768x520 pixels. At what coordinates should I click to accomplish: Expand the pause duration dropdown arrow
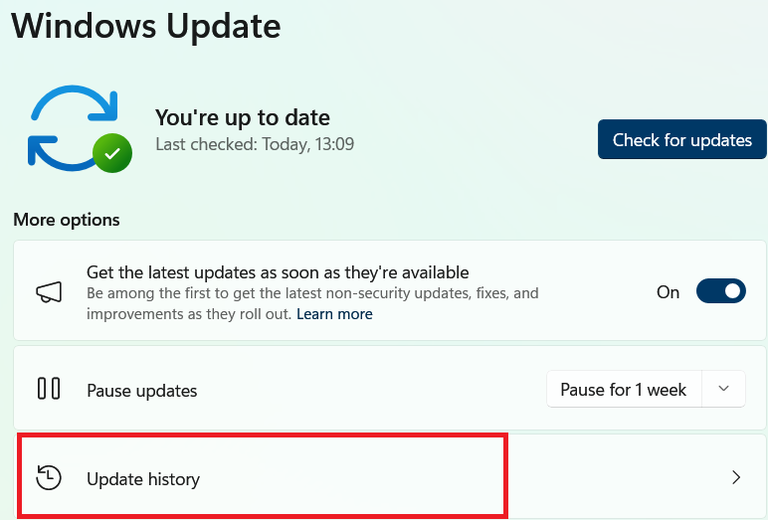[x=725, y=389]
